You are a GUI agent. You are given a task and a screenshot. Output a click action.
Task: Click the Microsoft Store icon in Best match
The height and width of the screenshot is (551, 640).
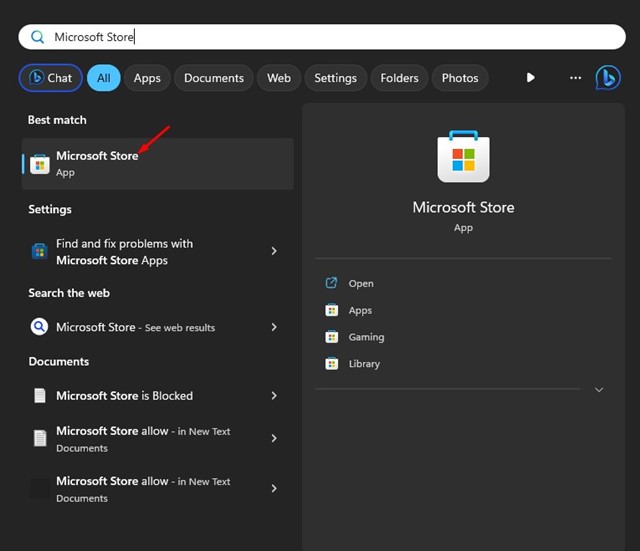(x=40, y=164)
